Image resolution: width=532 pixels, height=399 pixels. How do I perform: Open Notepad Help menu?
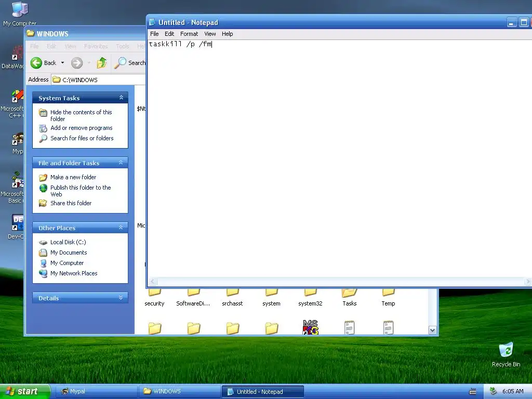click(228, 34)
